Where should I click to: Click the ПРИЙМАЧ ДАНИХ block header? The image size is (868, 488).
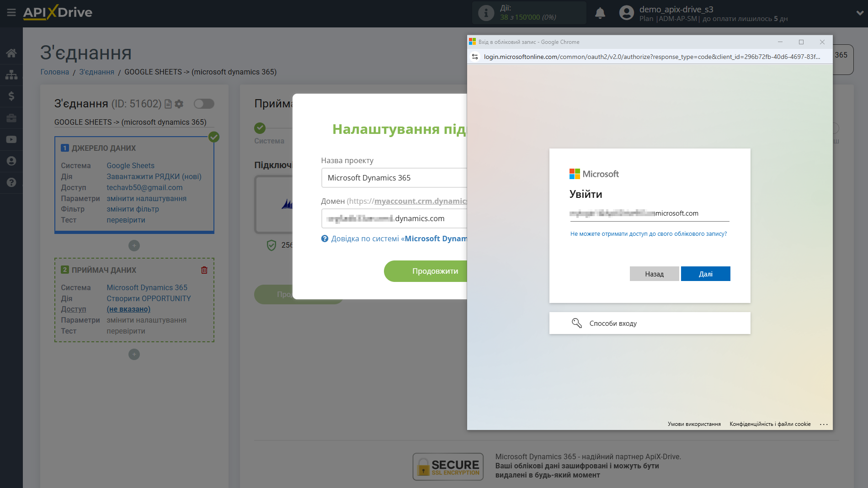(104, 270)
